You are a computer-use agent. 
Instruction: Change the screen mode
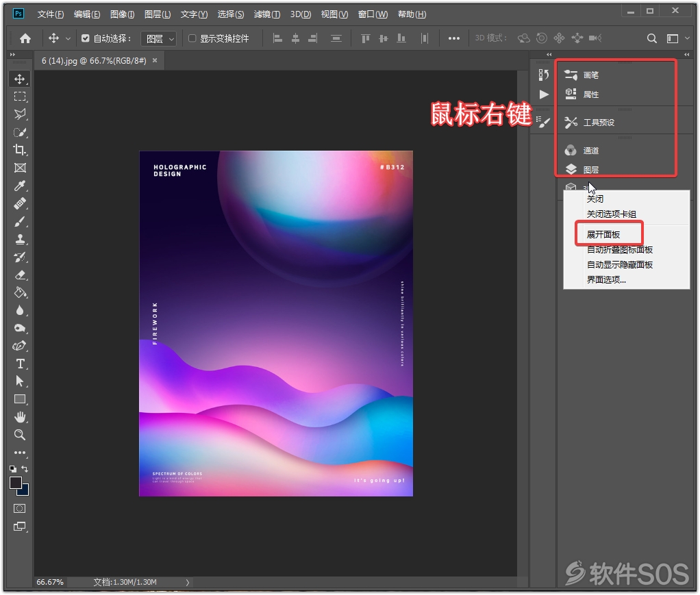20,527
